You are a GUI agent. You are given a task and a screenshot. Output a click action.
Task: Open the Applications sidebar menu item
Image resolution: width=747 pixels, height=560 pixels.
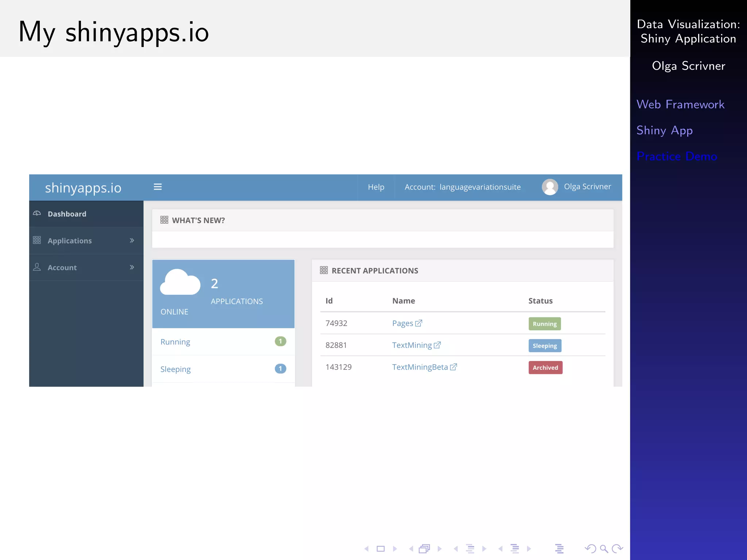pyautogui.click(x=86, y=241)
